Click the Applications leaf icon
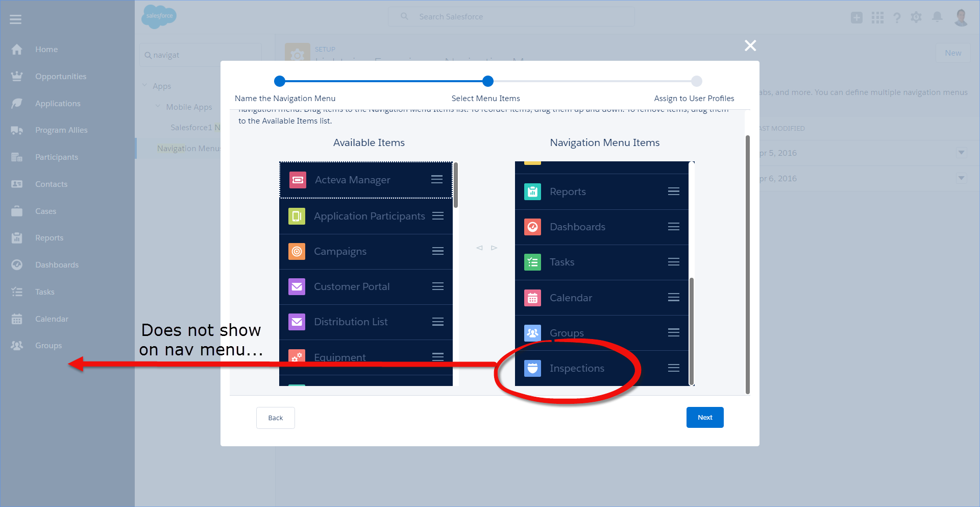 tap(17, 104)
